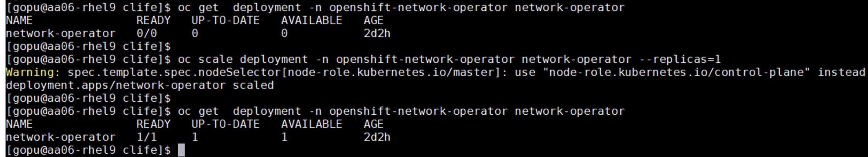Click spec.template.spec.nodeSelector in the warning
This screenshot has width=868, height=157.
click(174, 72)
